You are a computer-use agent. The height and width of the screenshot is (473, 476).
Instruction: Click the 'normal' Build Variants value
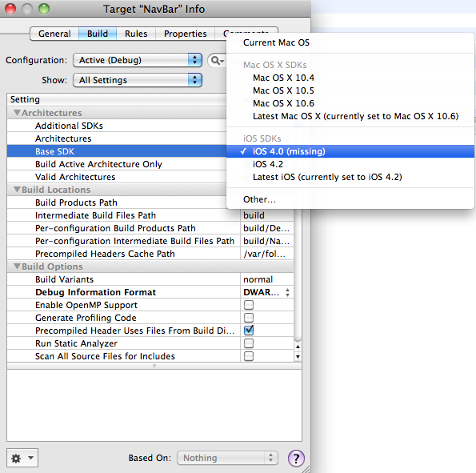(258, 279)
